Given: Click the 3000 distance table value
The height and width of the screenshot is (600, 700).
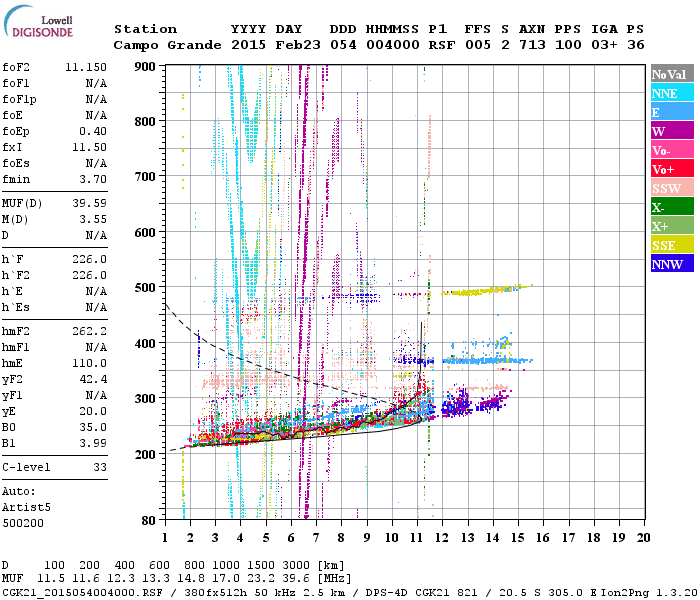Looking at the screenshot, I should pyautogui.click(x=296, y=565).
